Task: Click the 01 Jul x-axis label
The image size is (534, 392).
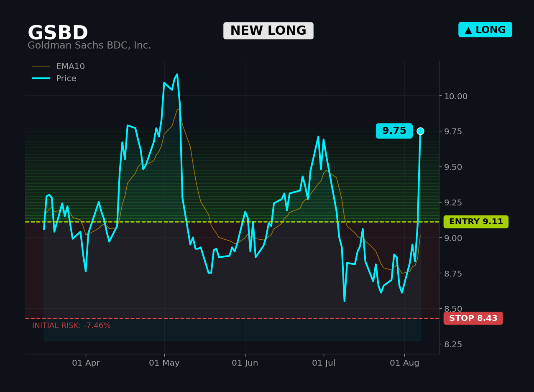Action: (324, 363)
